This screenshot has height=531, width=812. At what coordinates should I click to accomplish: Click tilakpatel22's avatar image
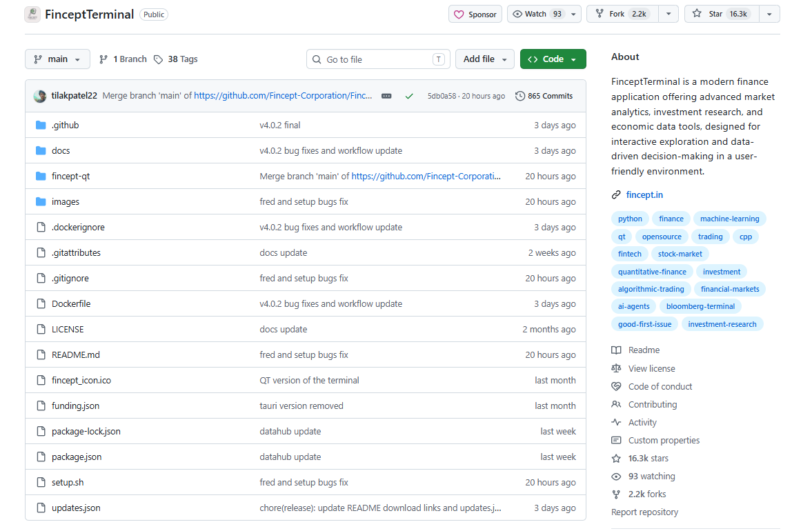coord(40,96)
